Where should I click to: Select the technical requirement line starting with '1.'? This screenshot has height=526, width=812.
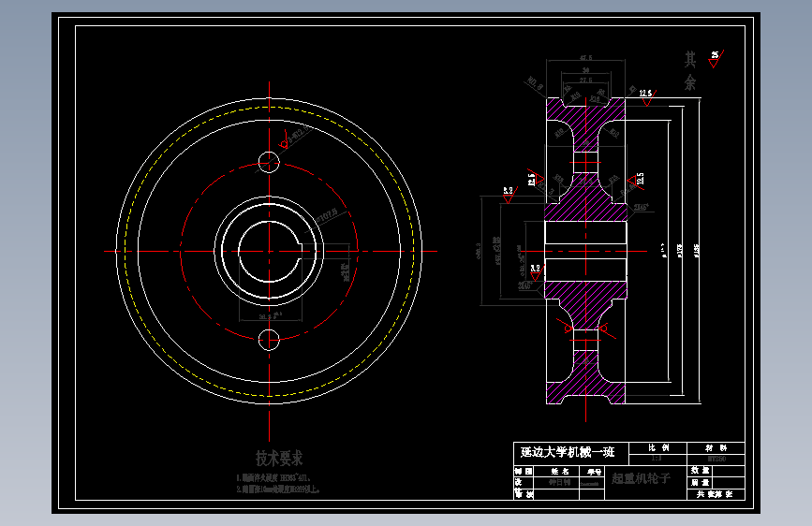[273, 478]
